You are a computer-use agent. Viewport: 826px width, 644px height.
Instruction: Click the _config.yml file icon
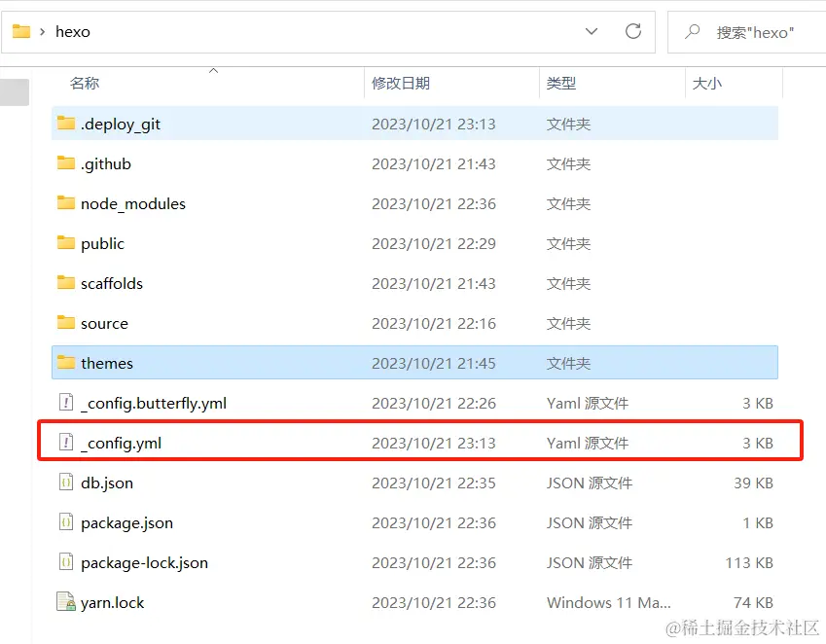point(66,443)
